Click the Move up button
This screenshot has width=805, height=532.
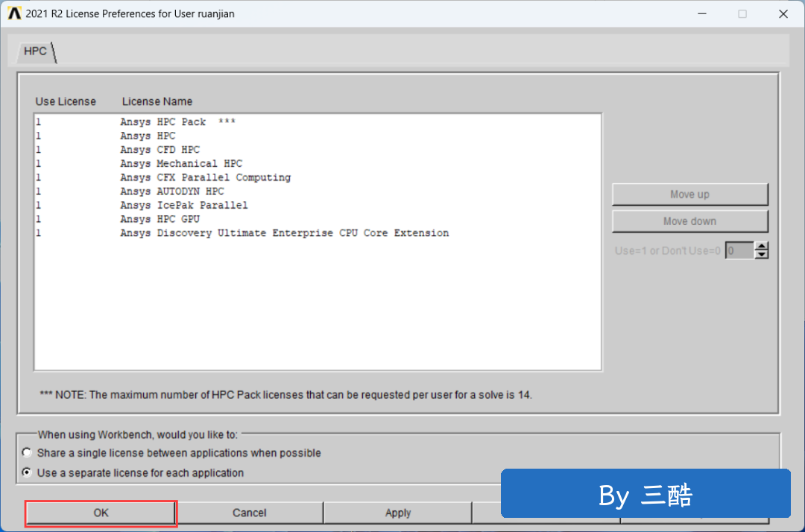689,194
